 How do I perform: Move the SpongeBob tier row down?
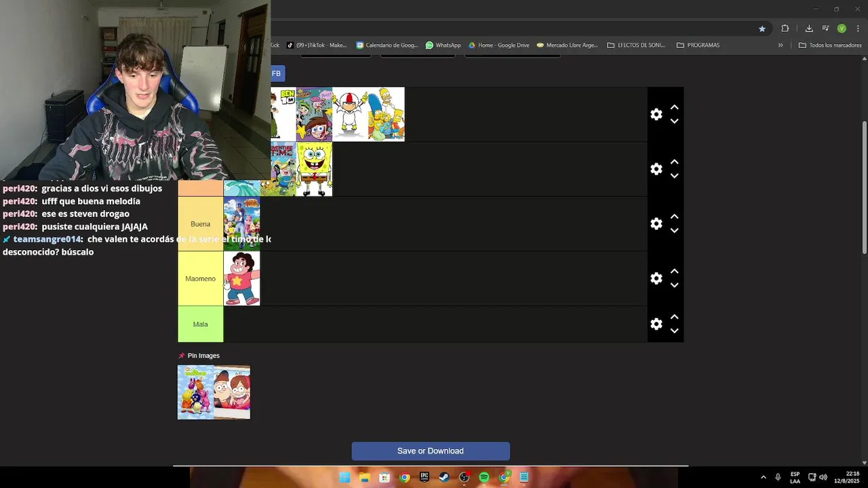click(x=675, y=176)
